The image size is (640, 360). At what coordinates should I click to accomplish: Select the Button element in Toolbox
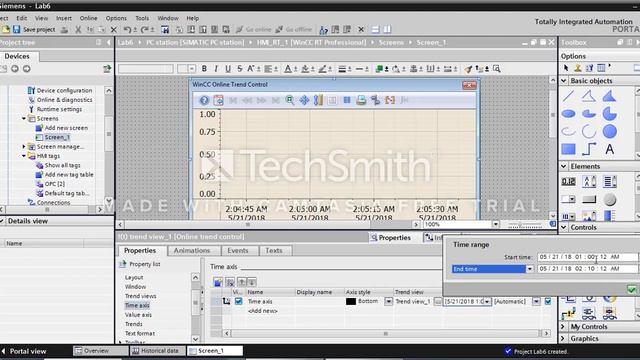coord(589,199)
